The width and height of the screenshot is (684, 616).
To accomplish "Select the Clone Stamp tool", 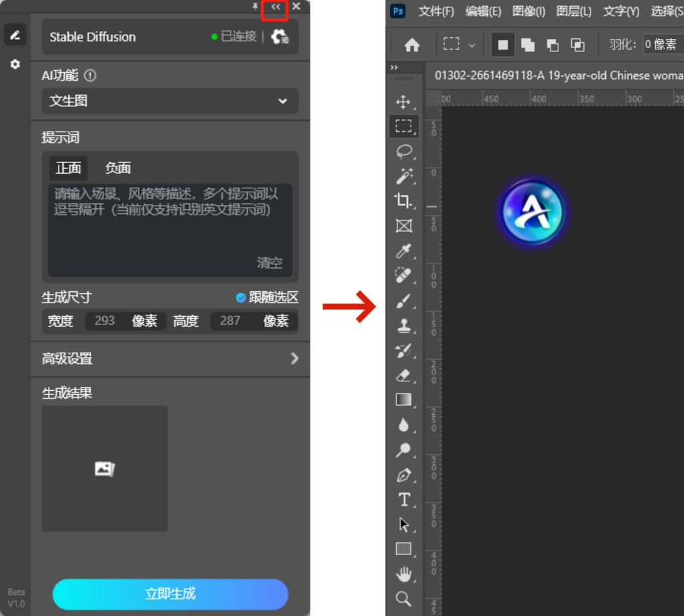I will (403, 325).
